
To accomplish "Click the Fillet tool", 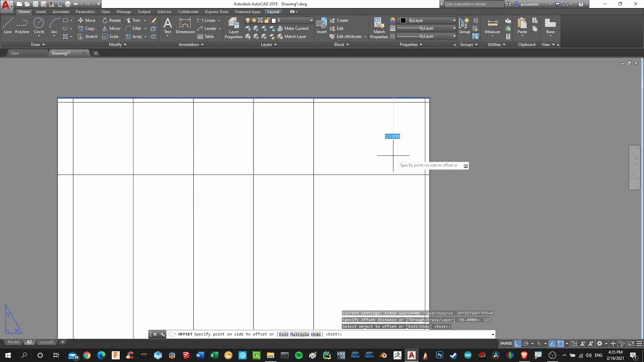I will tap(133, 29).
